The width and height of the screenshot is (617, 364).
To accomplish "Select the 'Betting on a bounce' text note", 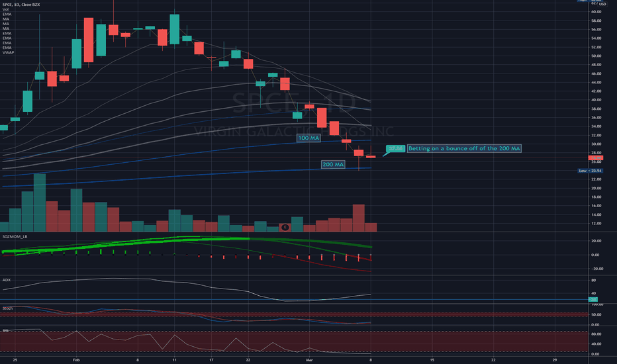I will pyautogui.click(x=464, y=148).
